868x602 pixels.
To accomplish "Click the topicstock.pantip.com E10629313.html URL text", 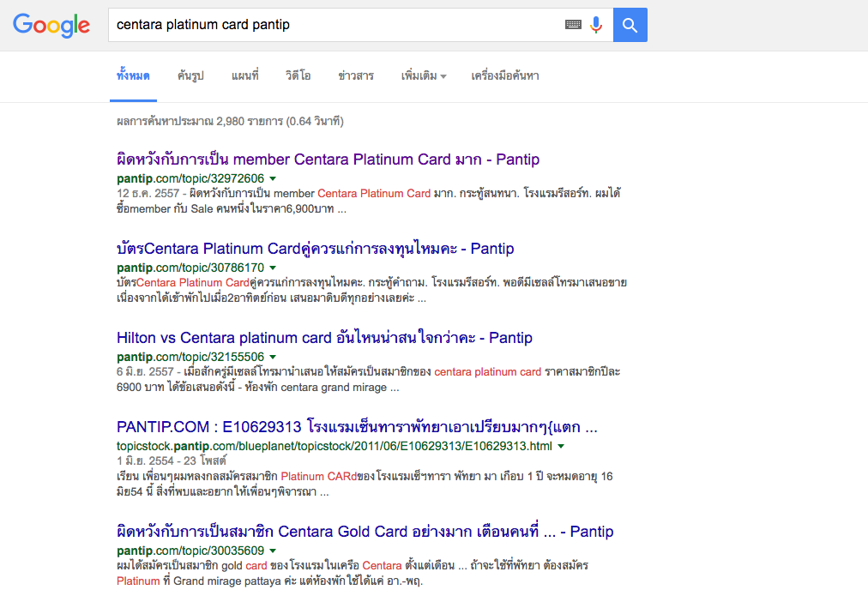I will click(x=335, y=446).
